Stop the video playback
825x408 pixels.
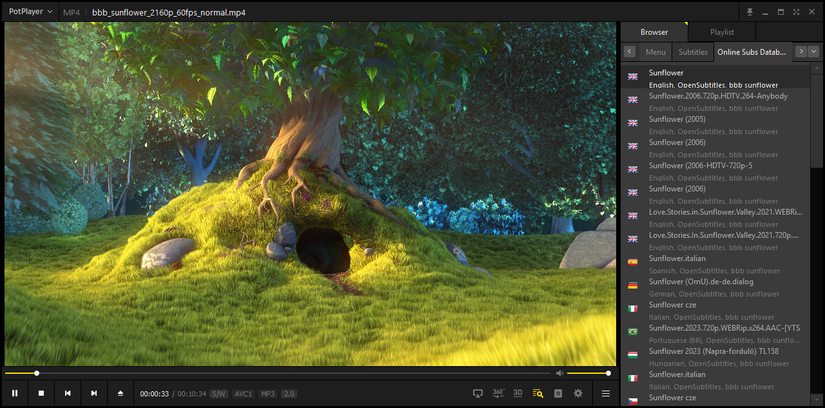[x=41, y=393]
